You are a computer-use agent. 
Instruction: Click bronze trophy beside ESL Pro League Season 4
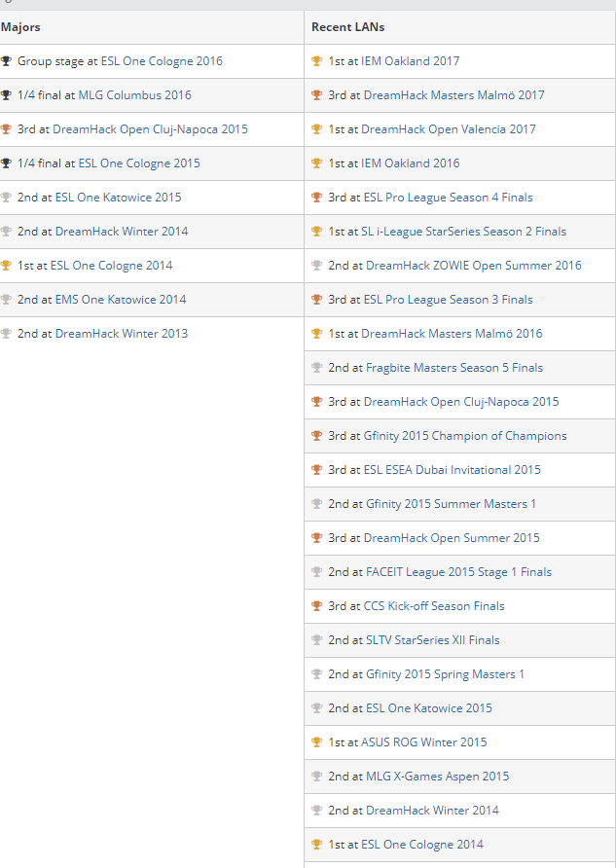(316, 198)
